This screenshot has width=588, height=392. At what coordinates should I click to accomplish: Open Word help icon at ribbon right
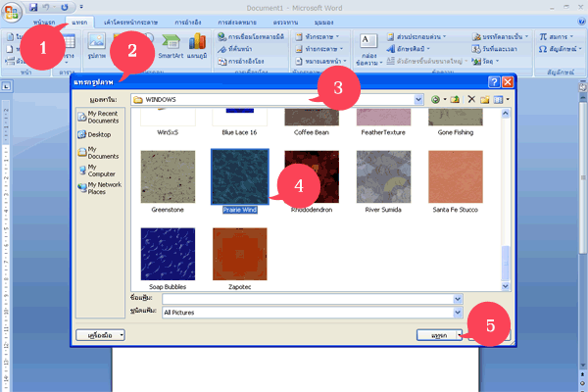pos(582,22)
